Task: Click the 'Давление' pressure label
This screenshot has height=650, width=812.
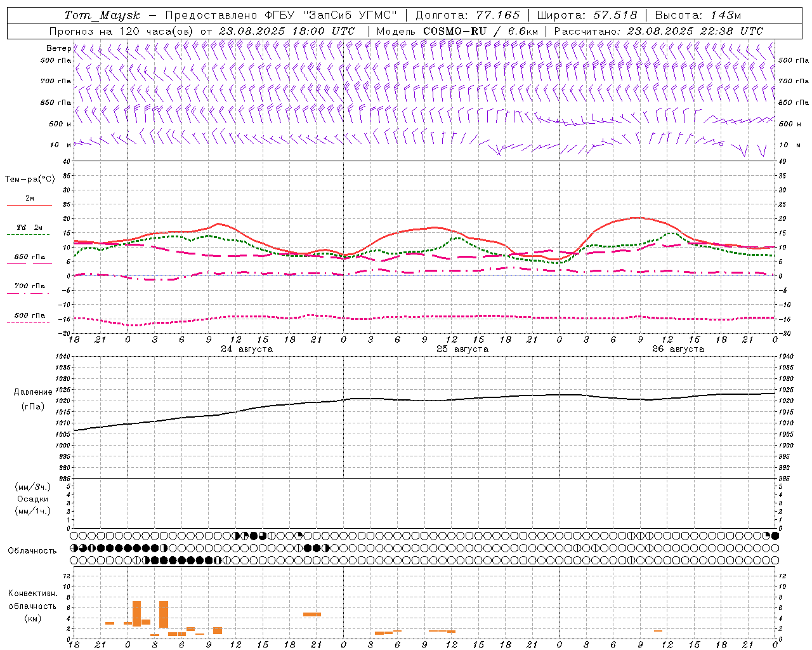Action: pyautogui.click(x=33, y=392)
